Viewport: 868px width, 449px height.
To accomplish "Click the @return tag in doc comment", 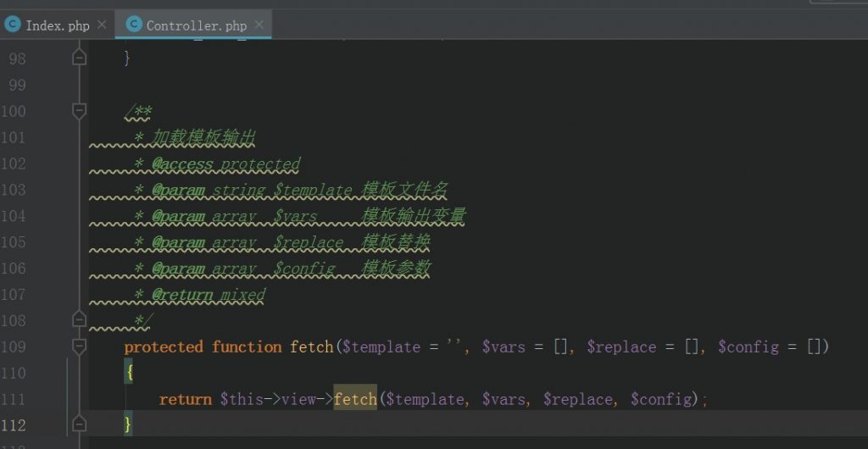I will pyautogui.click(x=181, y=295).
